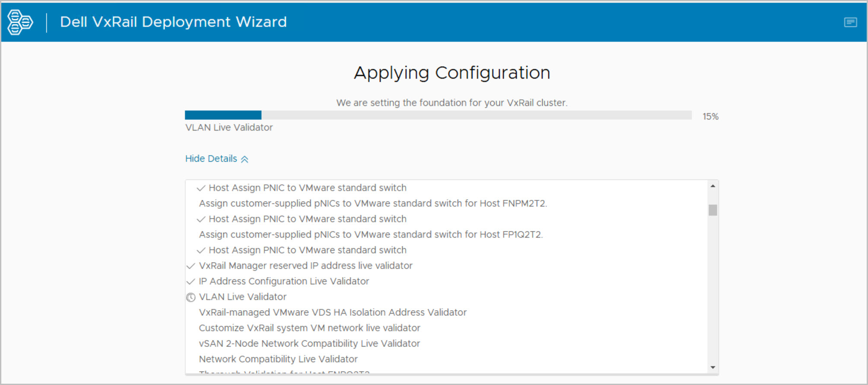The width and height of the screenshot is (868, 385).
Task: Click checkmark next to IP Address Configuration Live Validator
Action: point(191,282)
